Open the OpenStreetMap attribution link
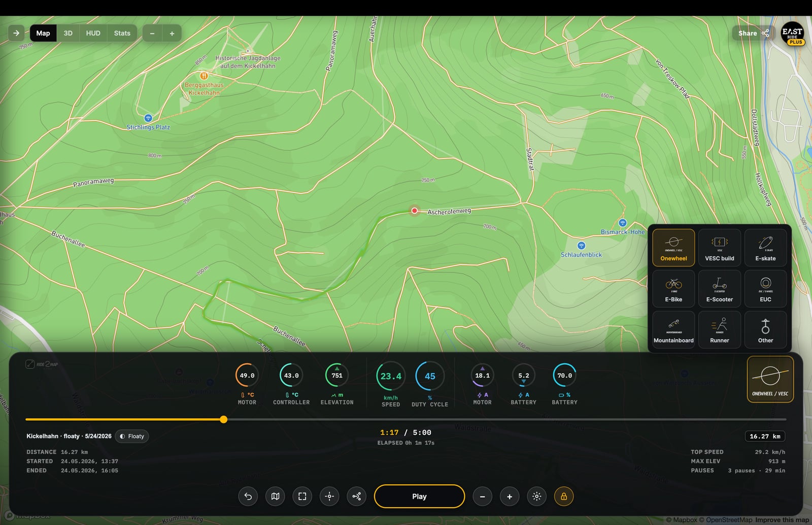Image resolution: width=812 pixels, height=525 pixels. 725,520
